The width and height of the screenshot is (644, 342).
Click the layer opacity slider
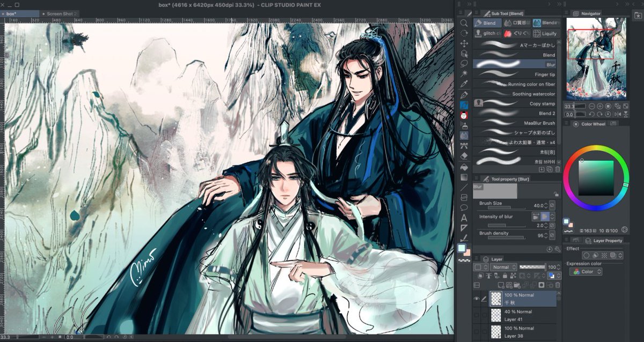[x=532, y=266]
